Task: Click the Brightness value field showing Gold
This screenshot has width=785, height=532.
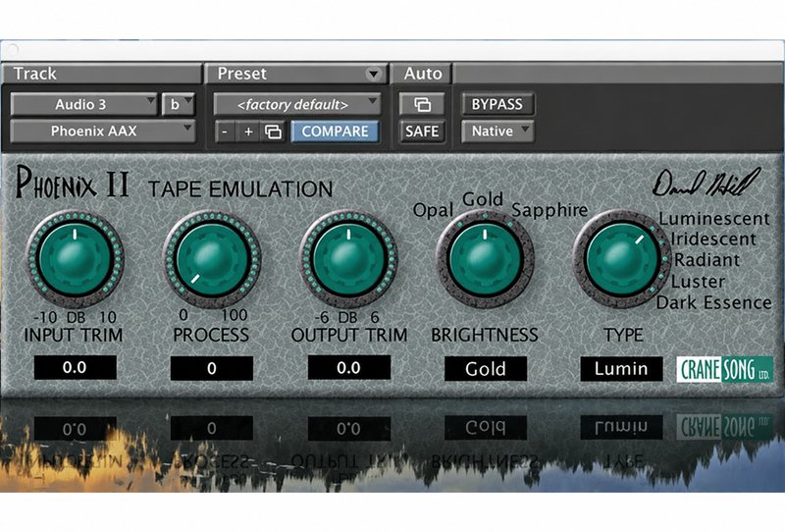Action: 486,369
